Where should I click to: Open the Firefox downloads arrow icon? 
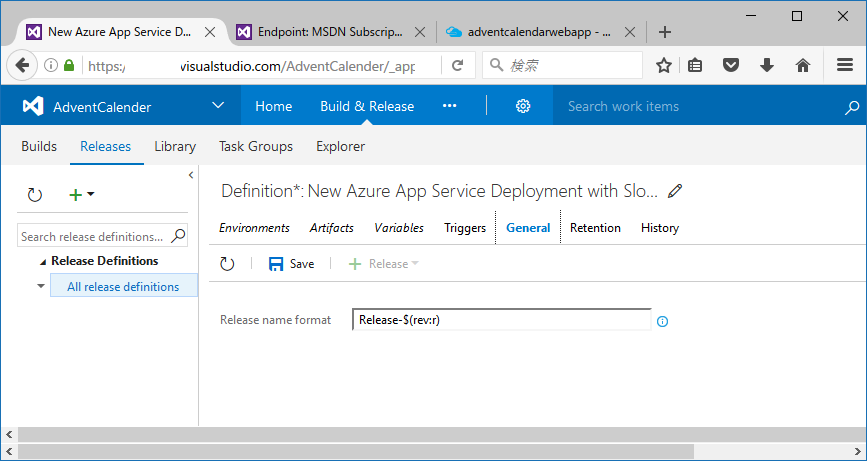[x=767, y=65]
